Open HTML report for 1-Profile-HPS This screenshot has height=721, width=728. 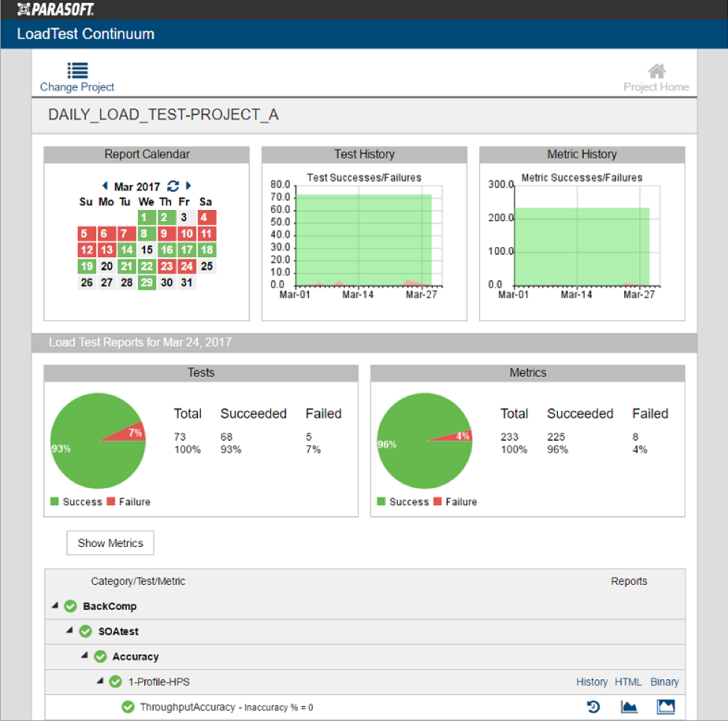pos(628,681)
